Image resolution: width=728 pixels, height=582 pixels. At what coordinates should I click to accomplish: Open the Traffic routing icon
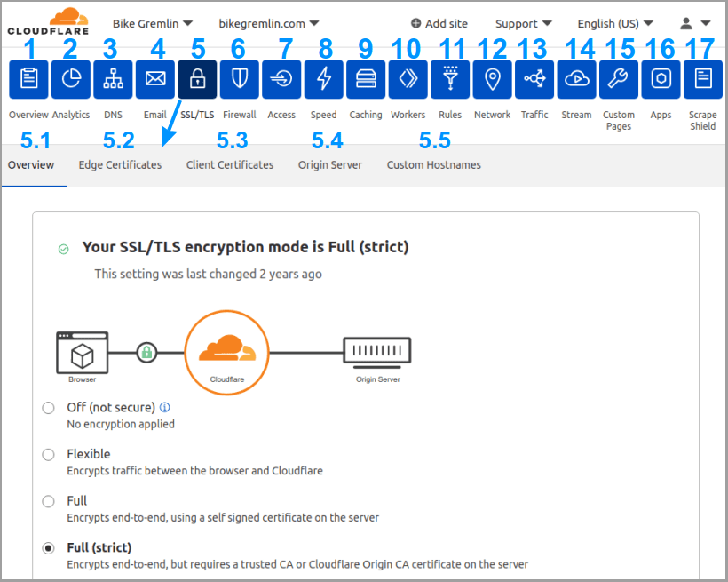click(534, 79)
